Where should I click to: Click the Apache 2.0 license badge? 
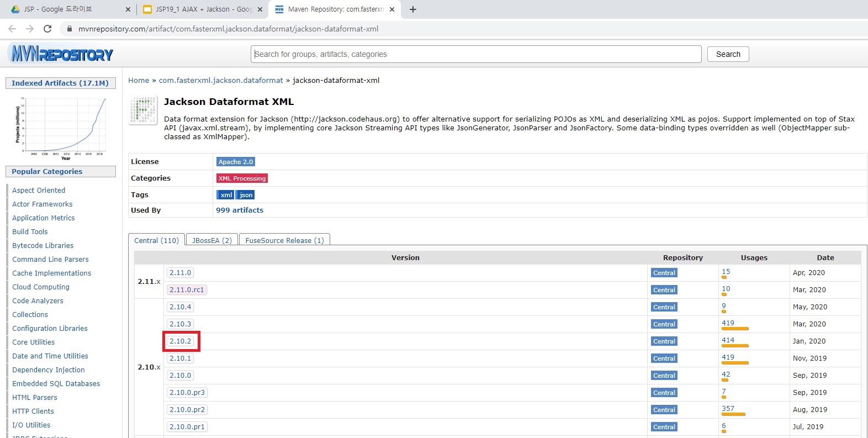pyautogui.click(x=236, y=162)
